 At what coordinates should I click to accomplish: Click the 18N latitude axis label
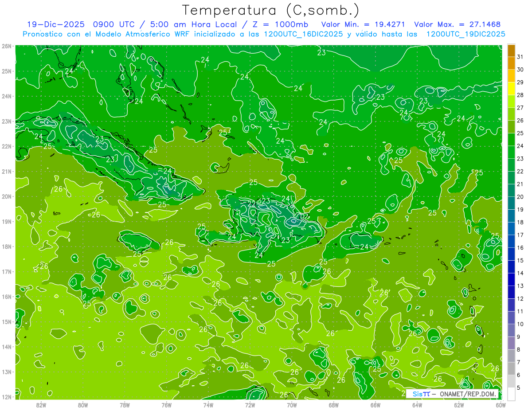(7, 247)
